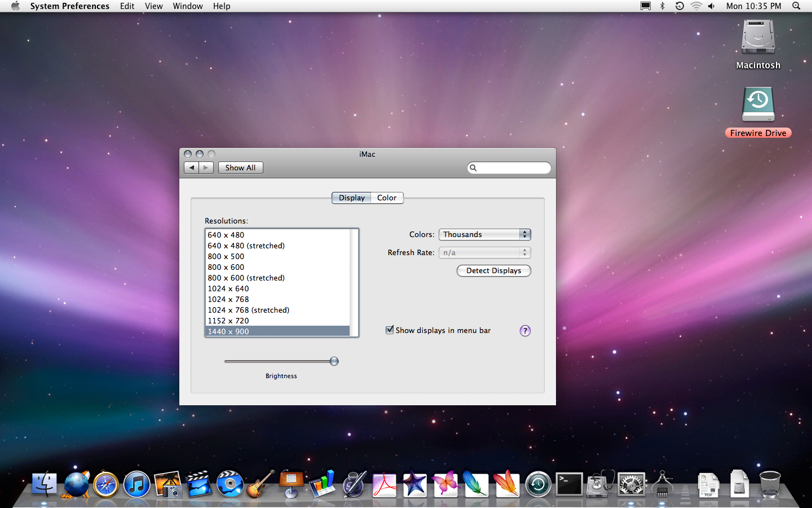
Task: Click Detect Displays button
Action: point(494,270)
